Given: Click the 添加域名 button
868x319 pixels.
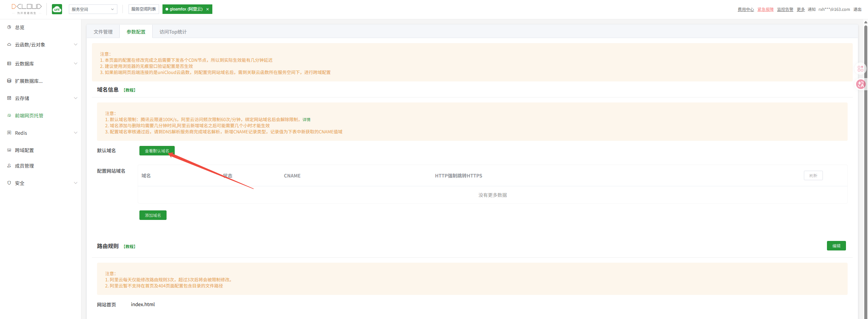Looking at the screenshot, I should pyautogui.click(x=153, y=215).
